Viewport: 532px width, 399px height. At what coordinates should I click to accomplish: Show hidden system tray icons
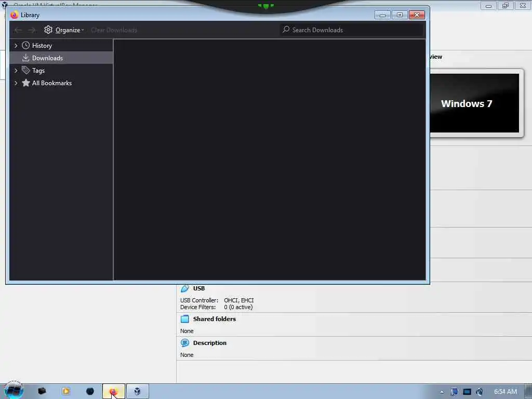(442, 392)
